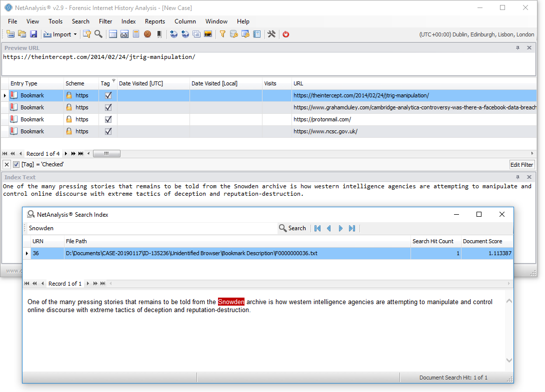
Task: Click the Edit Filter button
Action: pos(521,165)
